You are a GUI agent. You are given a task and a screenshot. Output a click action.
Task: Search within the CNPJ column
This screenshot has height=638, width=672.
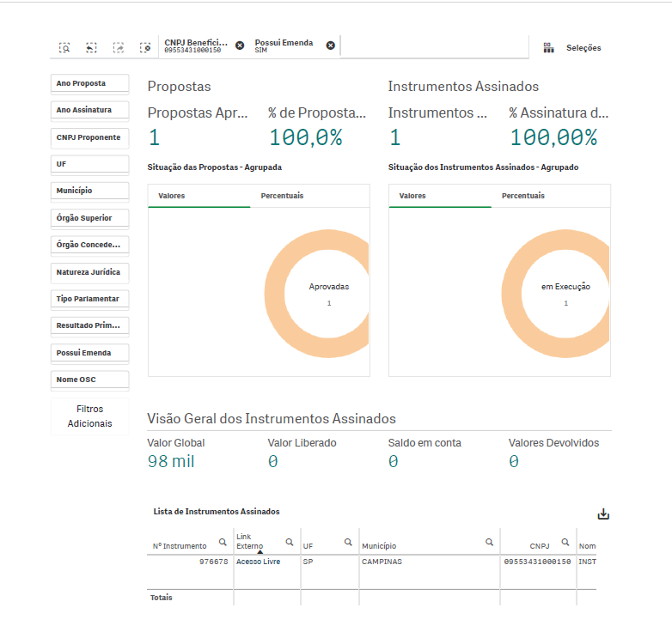[x=565, y=543]
